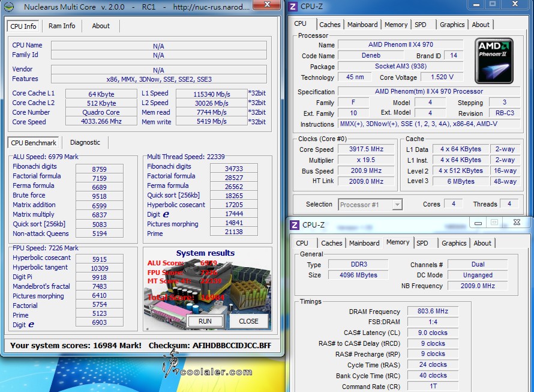Switch to Memory tab in upper CPU-Z window

(x=396, y=25)
